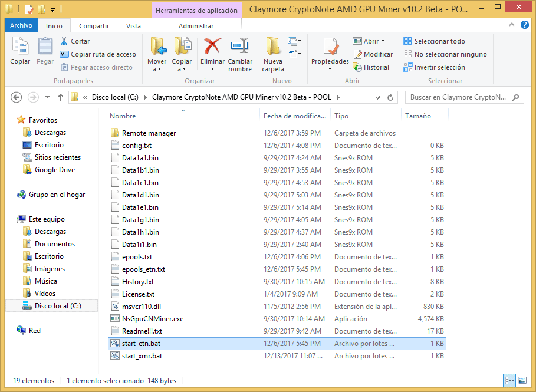Click the Forward navigation arrow
The height and width of the screenshot is (392, 536).
pos(33,97)
